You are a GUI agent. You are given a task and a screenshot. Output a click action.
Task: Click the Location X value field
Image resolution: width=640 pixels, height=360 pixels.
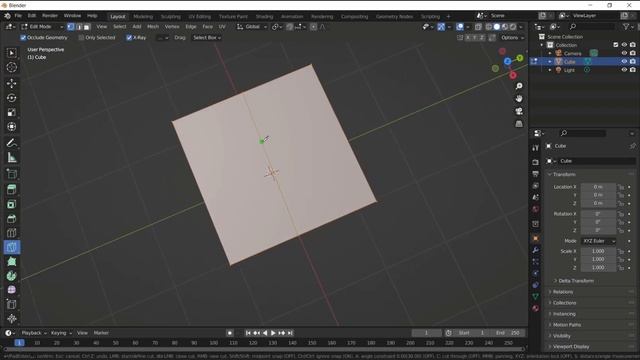click(x=598, y=187)
